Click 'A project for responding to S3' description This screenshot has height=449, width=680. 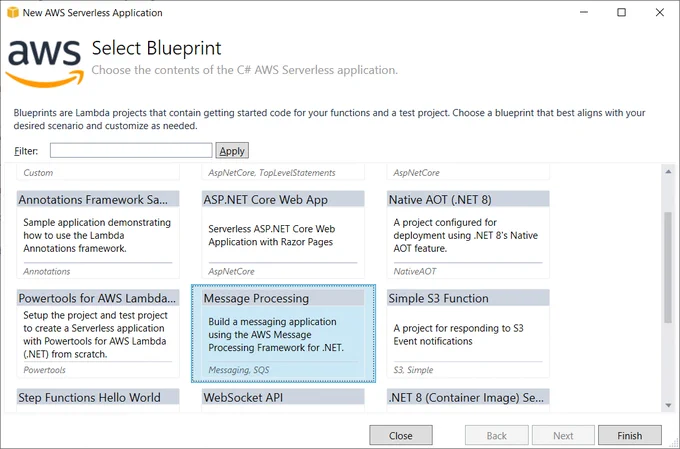coord(458,334)
